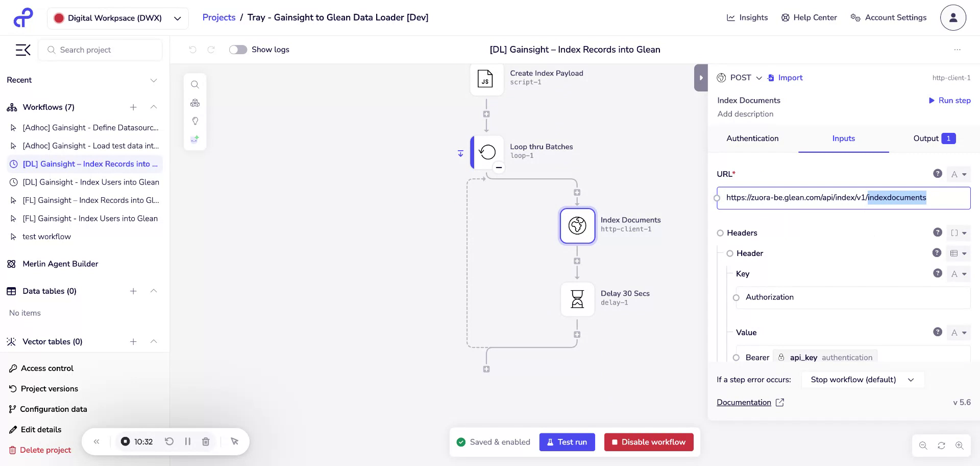The image size is (980, 466).
Task: Click the URL input field
Action: (x=843, y=198)
